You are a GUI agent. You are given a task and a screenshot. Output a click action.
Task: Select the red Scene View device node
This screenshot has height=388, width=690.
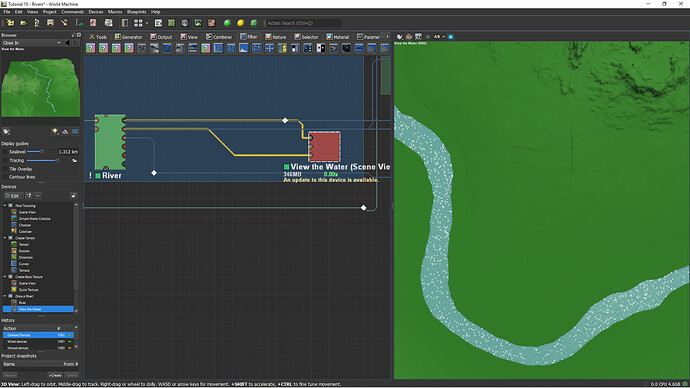pos(324,146)
